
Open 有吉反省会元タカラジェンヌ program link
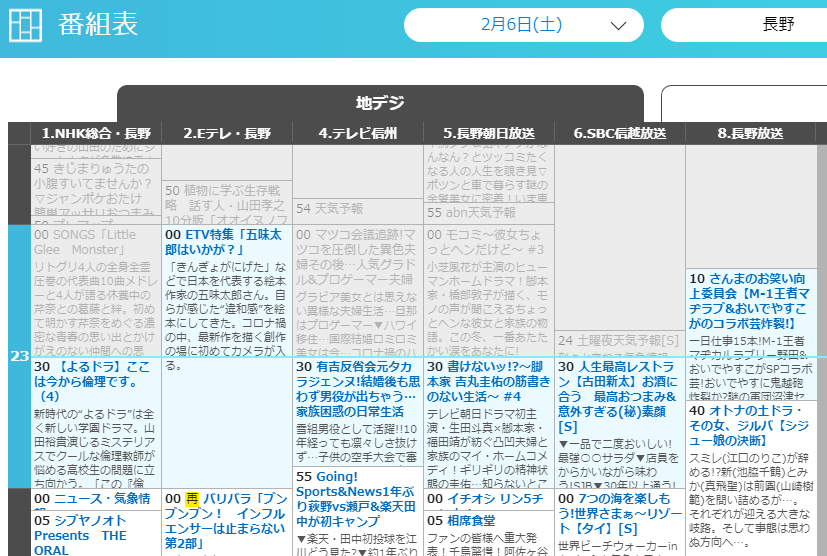click(358, 389)
